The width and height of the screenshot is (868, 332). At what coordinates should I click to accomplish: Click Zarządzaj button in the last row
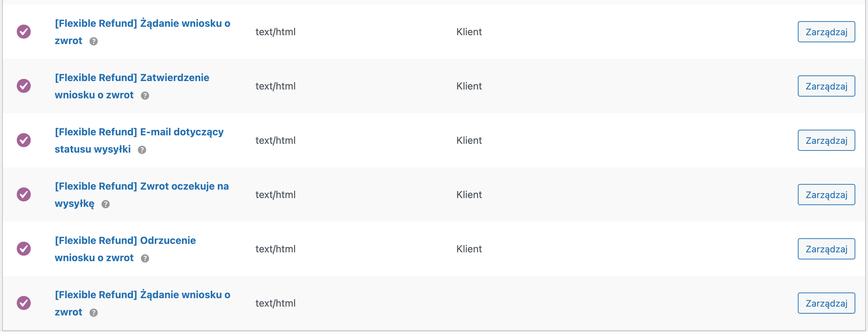point(826,303)
